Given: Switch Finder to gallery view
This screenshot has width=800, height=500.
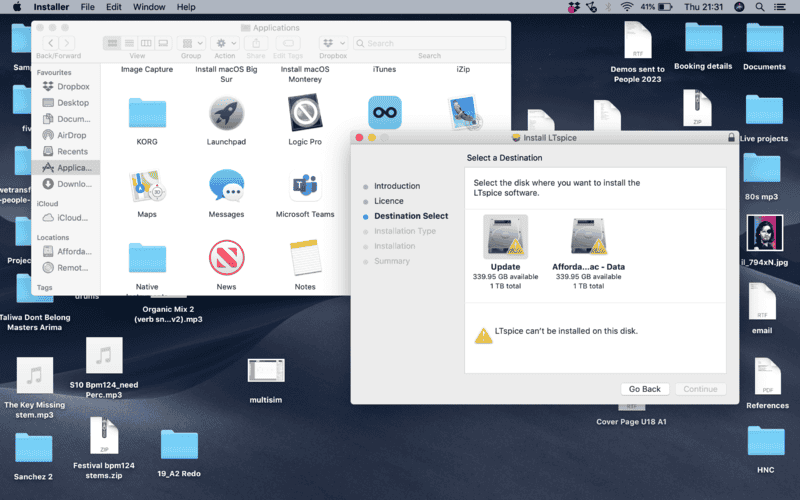Looking at the screenshot, I should (x=163, y=43).
